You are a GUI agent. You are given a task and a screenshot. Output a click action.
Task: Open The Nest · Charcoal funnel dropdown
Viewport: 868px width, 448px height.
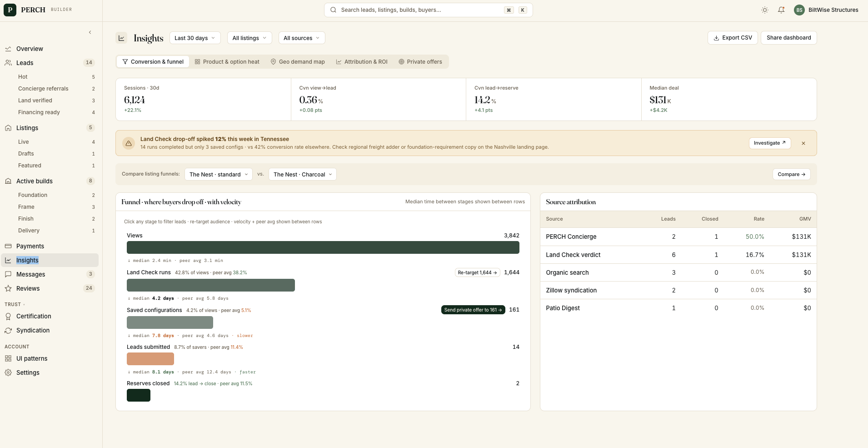tap(303, 174)
